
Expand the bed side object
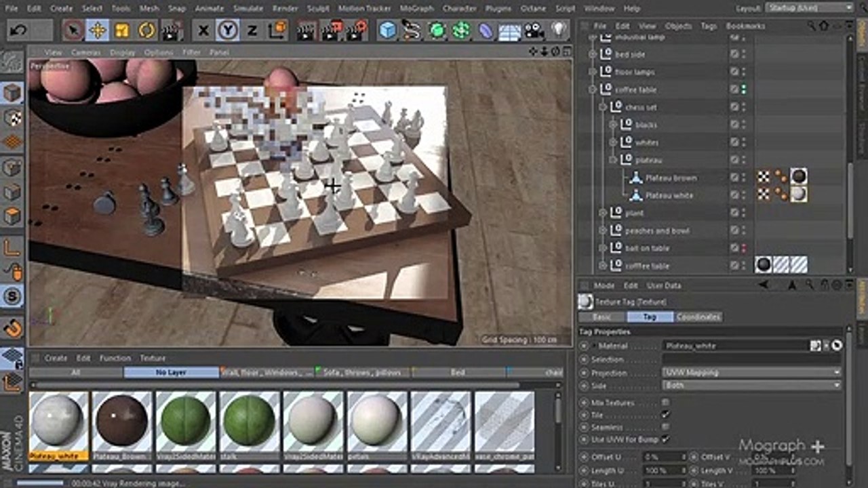click(x=593, y=54)
